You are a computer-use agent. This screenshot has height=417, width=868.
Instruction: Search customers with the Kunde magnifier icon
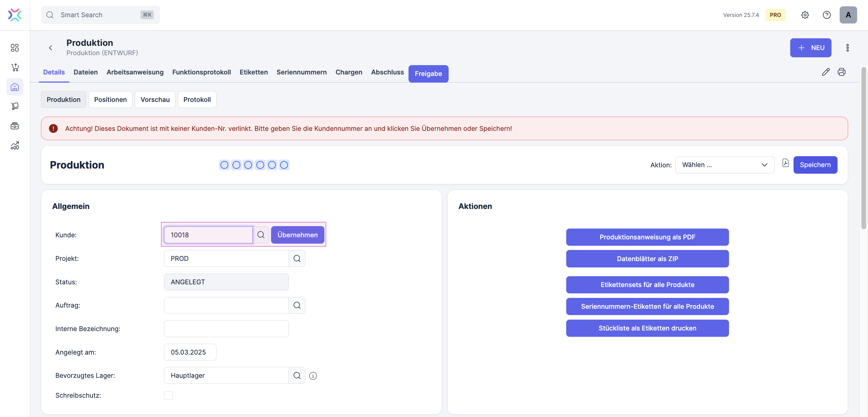pyautogui.click(x=261, y=235)
